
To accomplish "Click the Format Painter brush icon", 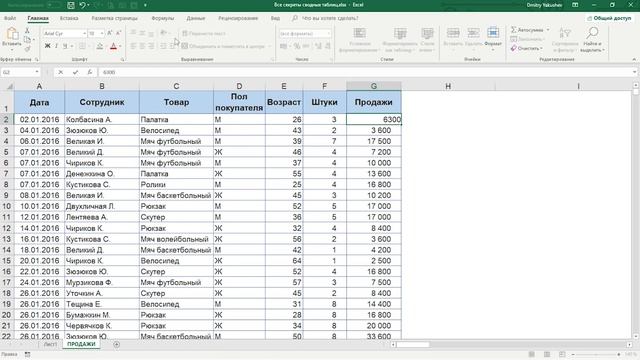I will coord(27,49).
